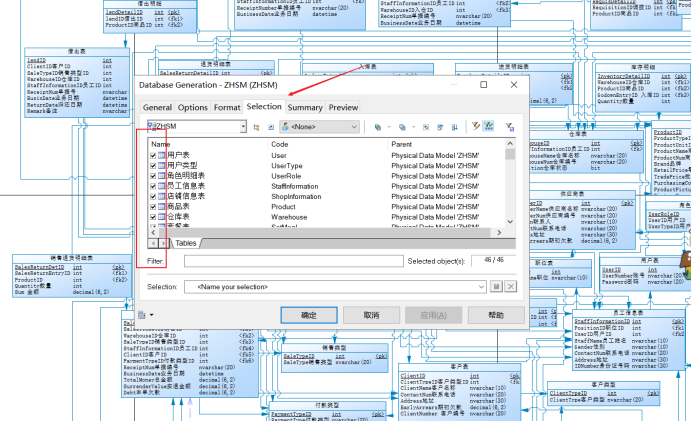Click Move Selected Items to Top icon
The height and width of the screenshot is (422, 691).
(x=440, y=127)
